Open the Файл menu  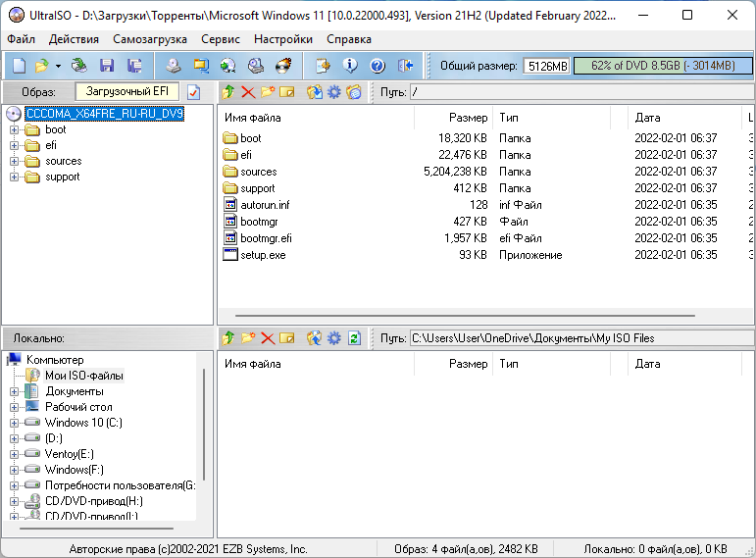point(21,39)
